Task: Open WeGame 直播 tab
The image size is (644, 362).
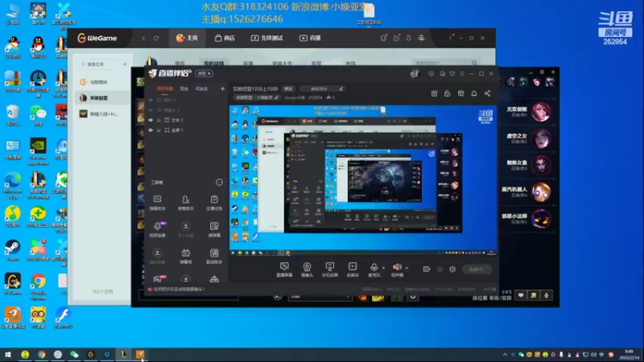Action: pos(310,38)
